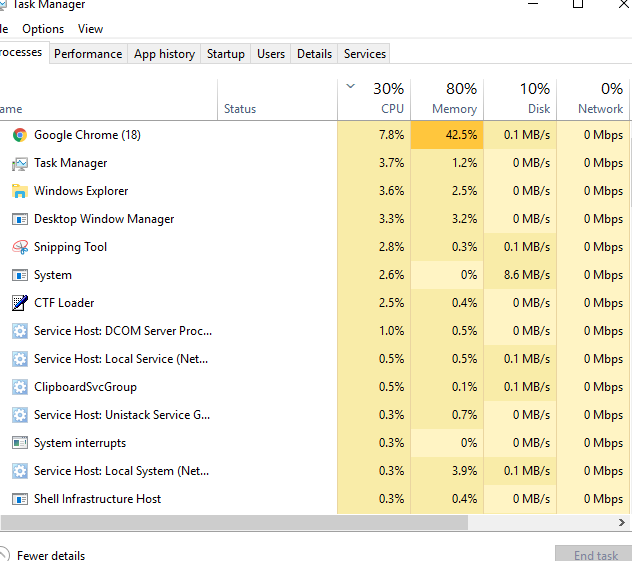
Task: Click Windows Explorer's 3.6% CPU value
Action: (391, 191)
